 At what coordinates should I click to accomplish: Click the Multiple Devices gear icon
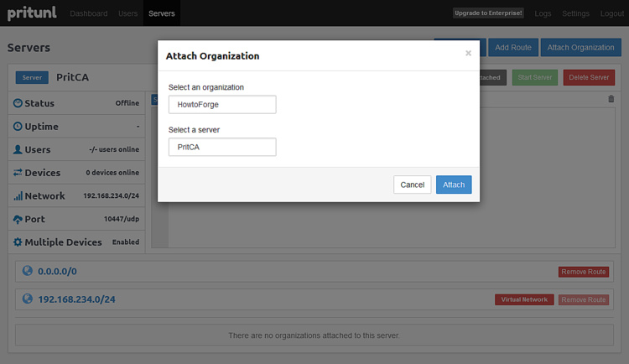(x=18, y=242)
